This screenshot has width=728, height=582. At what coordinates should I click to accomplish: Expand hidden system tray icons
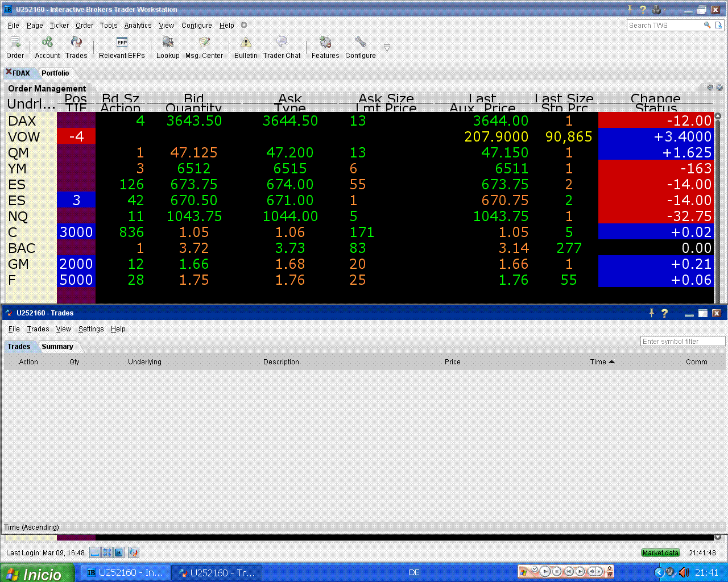coord(659,572)
